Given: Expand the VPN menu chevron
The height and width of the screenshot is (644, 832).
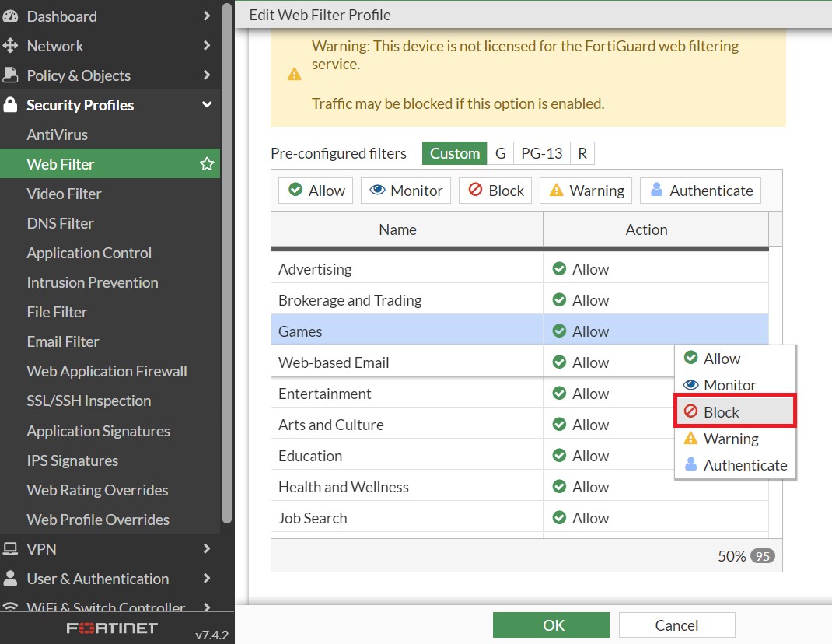Looking at the screenshot, I should click(x=207, y=548).
